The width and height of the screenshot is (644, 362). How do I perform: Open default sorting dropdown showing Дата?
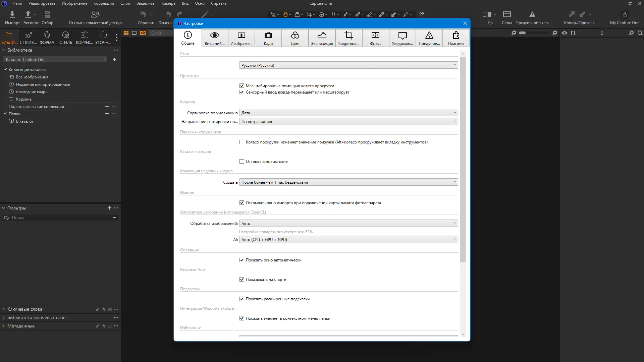pos(348,113)
